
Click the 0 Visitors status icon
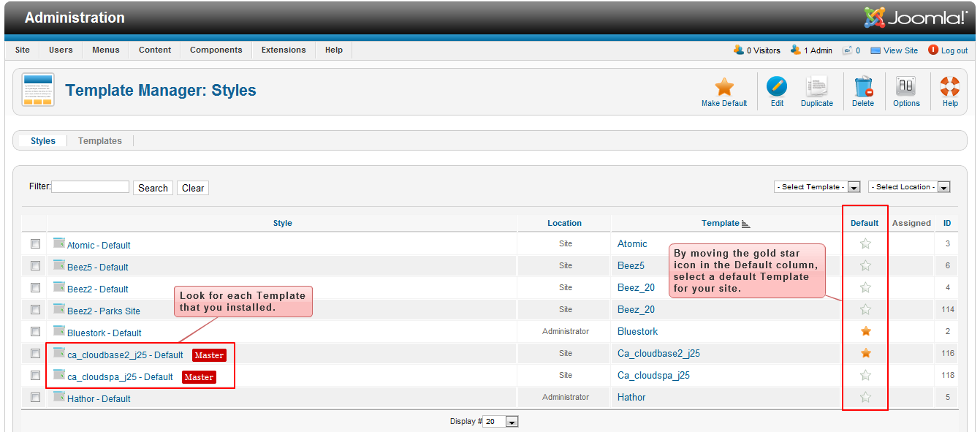click(x=739, y=50)
